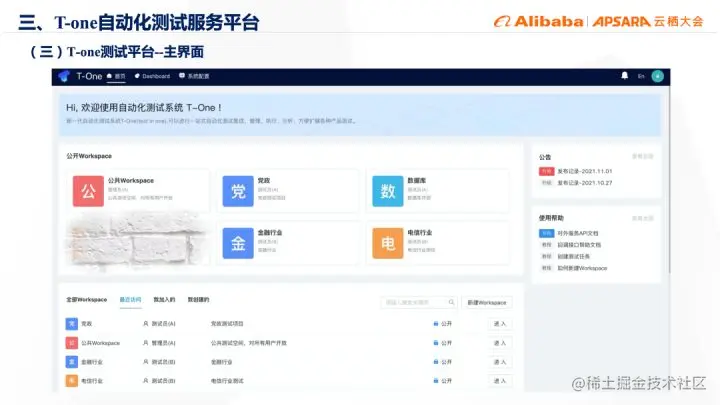The height and width of the screenshot is (405, 720).
Task: Select the 我创建的 tab
Action: 198,299
